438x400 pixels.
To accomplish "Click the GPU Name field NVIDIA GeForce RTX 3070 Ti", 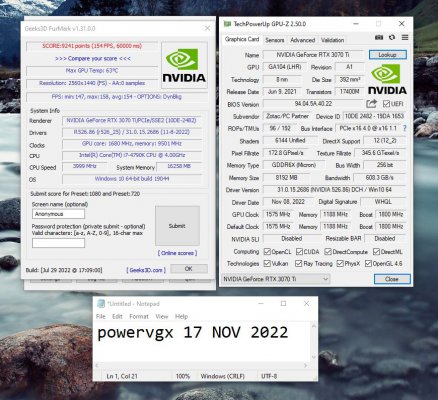I will pyautogui.click(x=313, y=55).
